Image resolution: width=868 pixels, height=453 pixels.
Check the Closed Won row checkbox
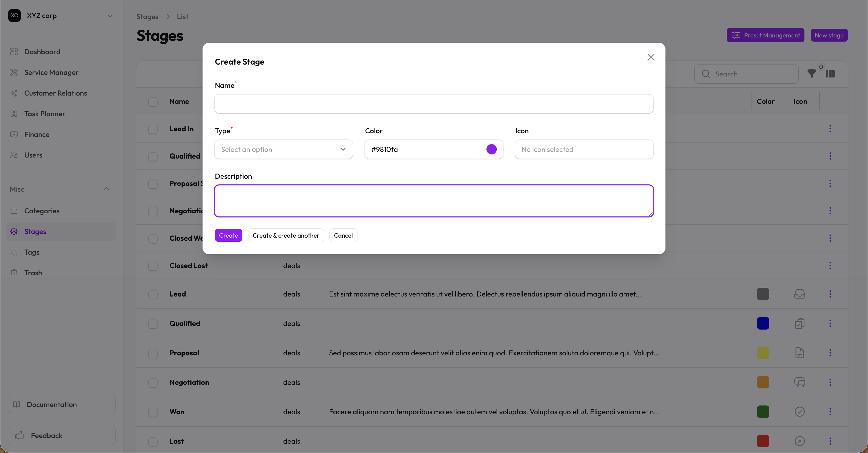(153, 239)
